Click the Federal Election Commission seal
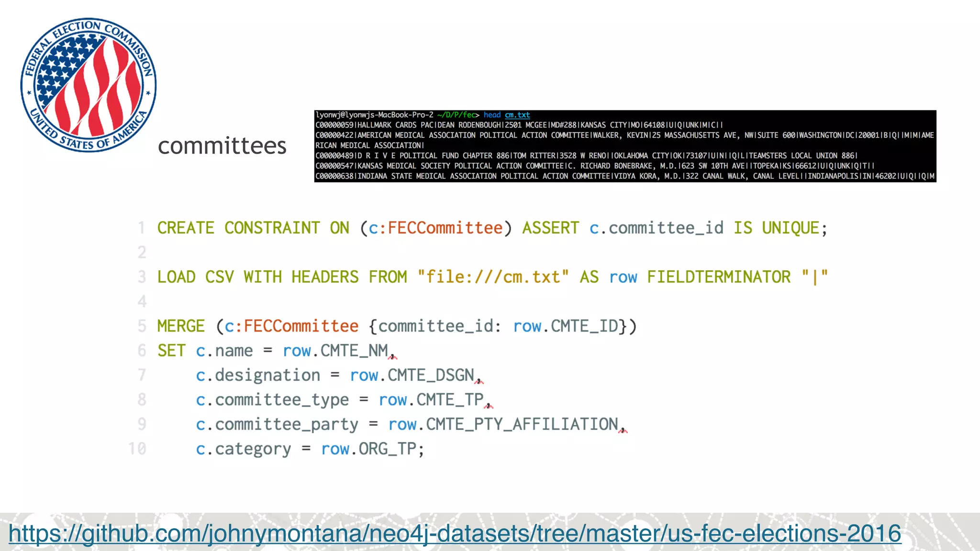This screenshot has width=980, height=551. pyautogui.click(x=89, y=85)
